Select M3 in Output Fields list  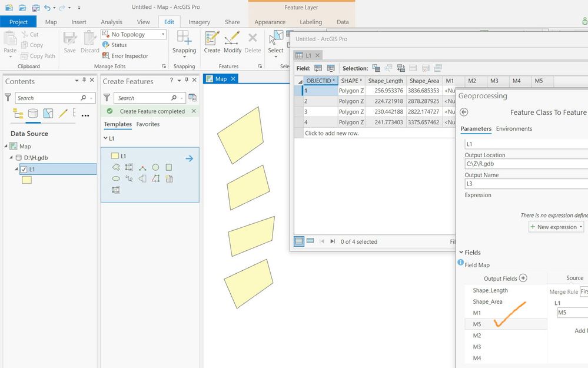coord(477,347)
